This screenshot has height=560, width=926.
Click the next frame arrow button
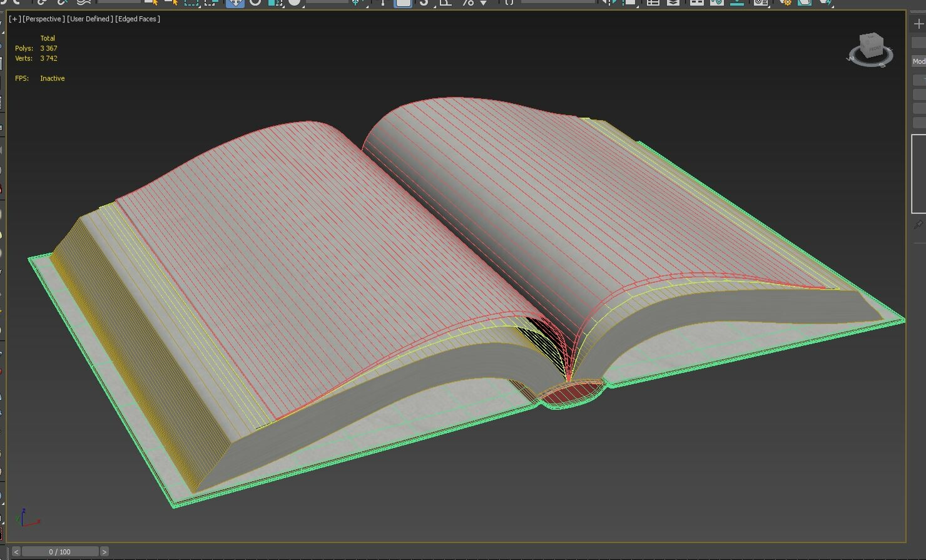(x=104, y=551)
